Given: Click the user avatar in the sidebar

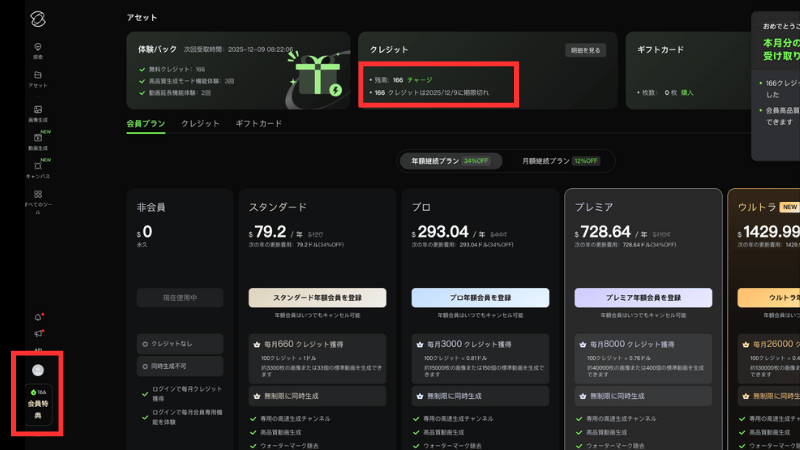Looking at the screenshot, I should coord(37,369).
